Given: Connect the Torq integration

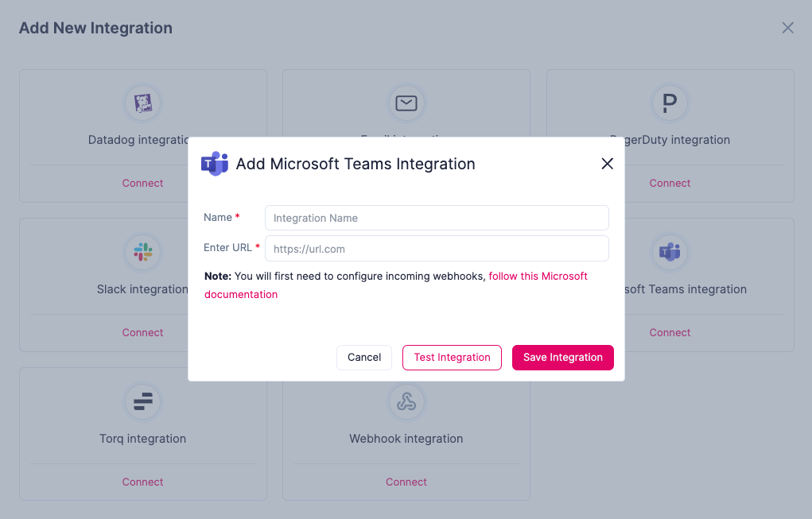Looking at the screenshot, I should coord(143,482).
